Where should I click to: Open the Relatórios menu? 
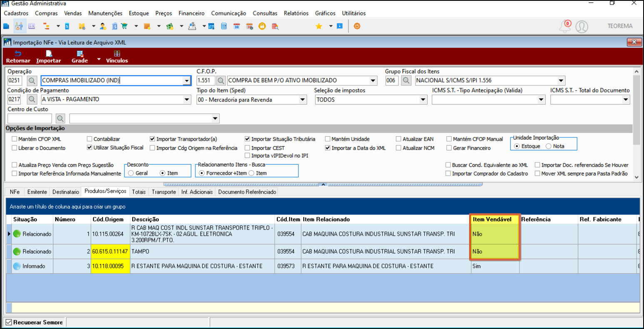[296, 13]
